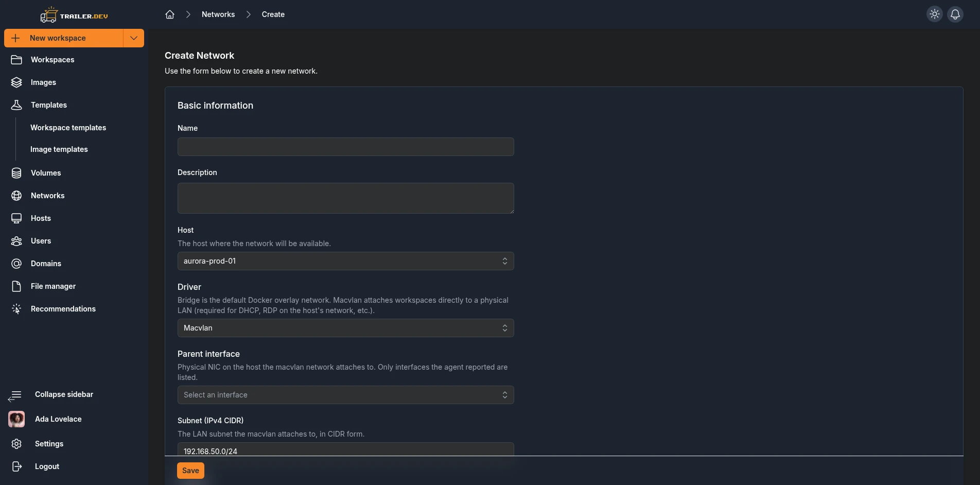This screenshot has height=485, width=980.
Task: Click the Networks breadcrumb link
Action: tap(218, 14)
